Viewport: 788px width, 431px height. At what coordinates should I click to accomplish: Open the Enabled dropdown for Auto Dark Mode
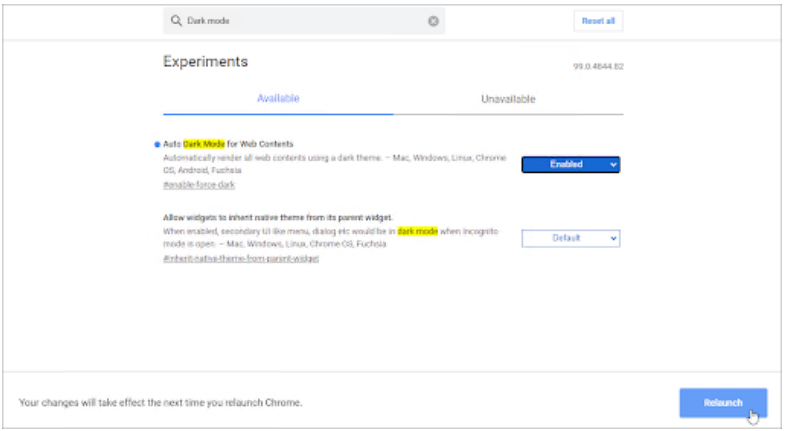570,164
